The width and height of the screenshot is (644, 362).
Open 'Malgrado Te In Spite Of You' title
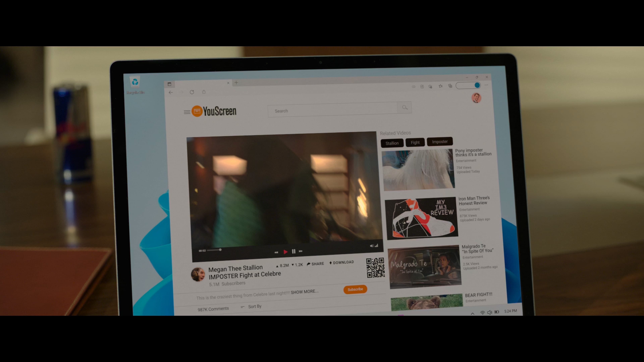477,249
